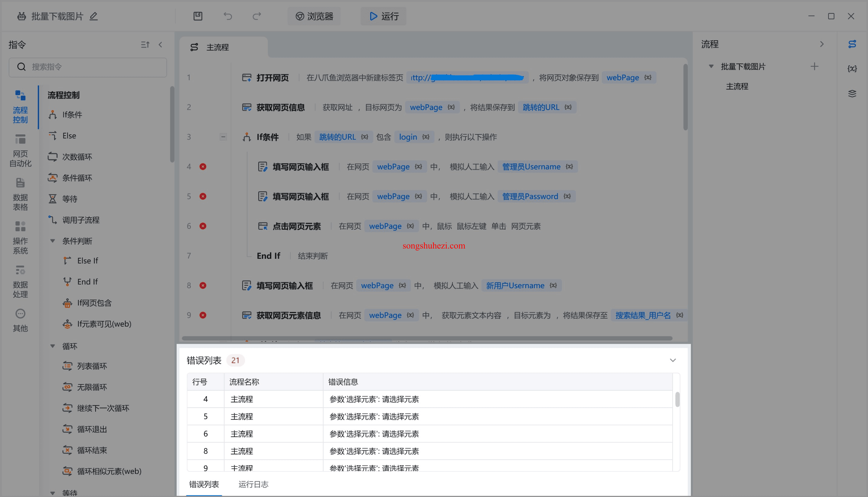Collapse the If条件 block on line 3
The image size is (868, 497).
[x=223, y=137]
